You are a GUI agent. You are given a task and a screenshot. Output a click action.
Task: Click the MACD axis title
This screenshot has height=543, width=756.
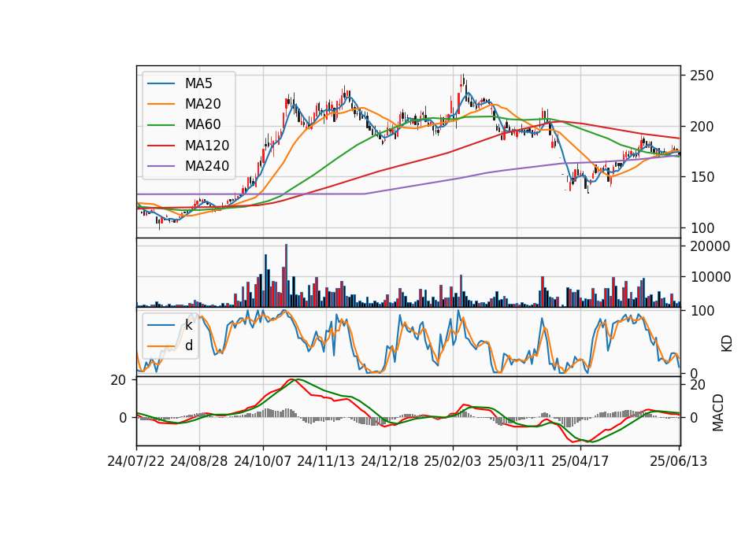pyautogui.click(x=718, y=412)
